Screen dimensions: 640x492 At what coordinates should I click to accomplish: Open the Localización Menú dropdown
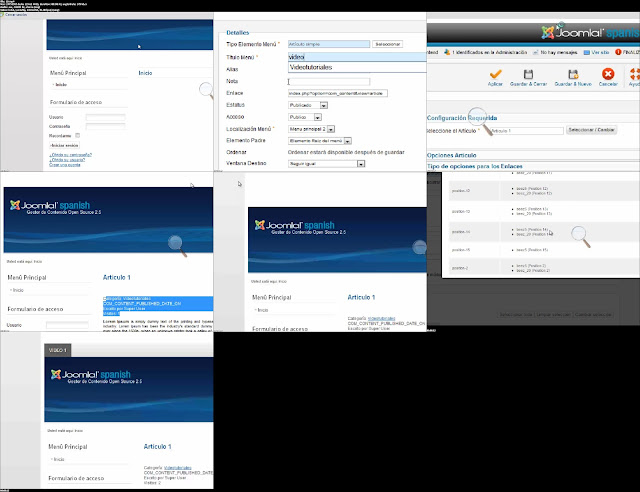[x=311, y=129]
